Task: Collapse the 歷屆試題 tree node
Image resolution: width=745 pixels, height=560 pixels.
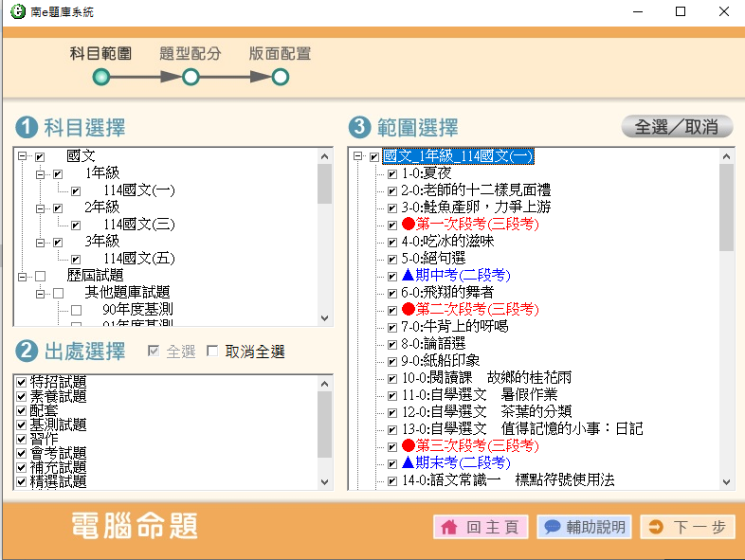Action: coord(22,276)
